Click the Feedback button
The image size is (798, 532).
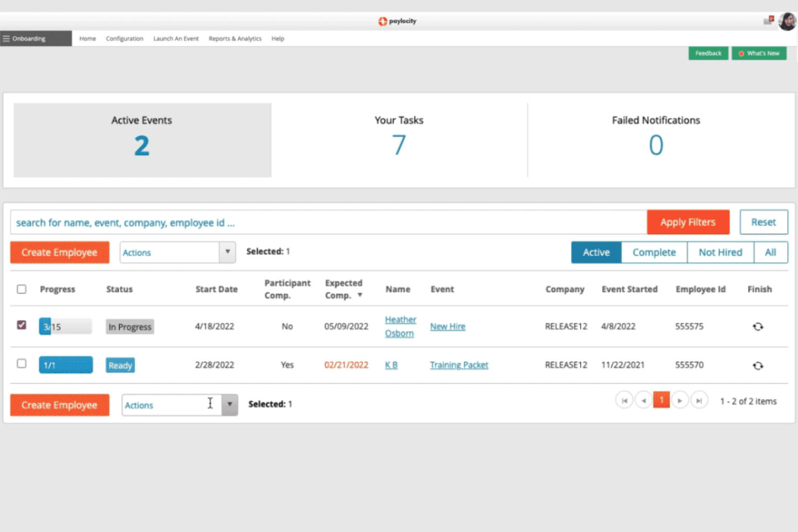point(708,53)
